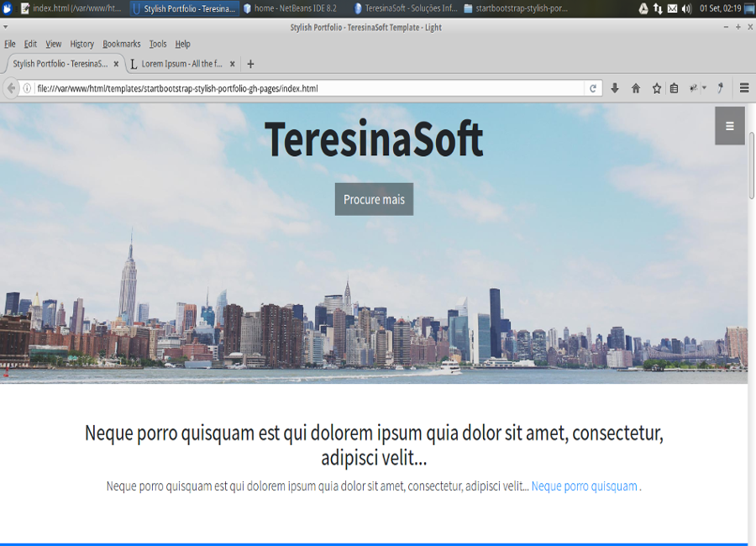Click the Procure mais button
Image resolution: width=756 pixels, height=546 pixels.
(x=374, y=199)
